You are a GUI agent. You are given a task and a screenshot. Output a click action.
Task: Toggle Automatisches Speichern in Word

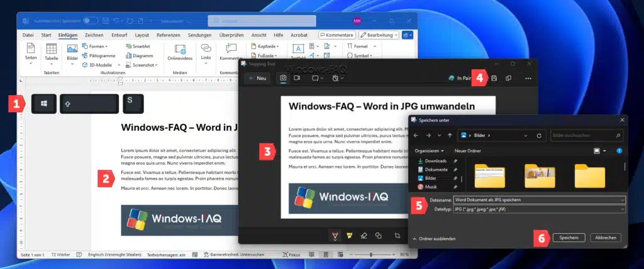(90, 21)
